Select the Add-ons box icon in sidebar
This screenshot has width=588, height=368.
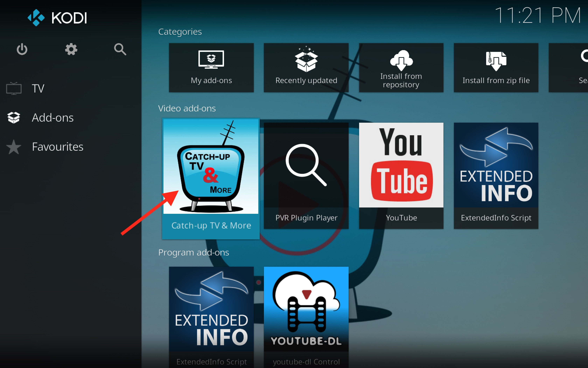pyautogui.click(x=14, y=118)
